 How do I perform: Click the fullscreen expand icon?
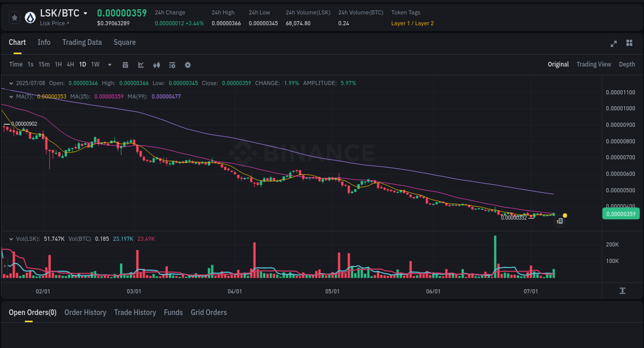click(613, 44)
